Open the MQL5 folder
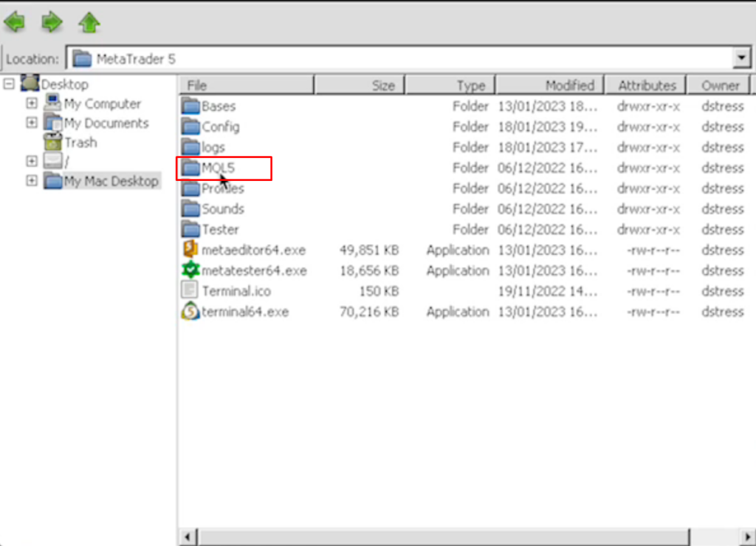 tap(218, 168)
